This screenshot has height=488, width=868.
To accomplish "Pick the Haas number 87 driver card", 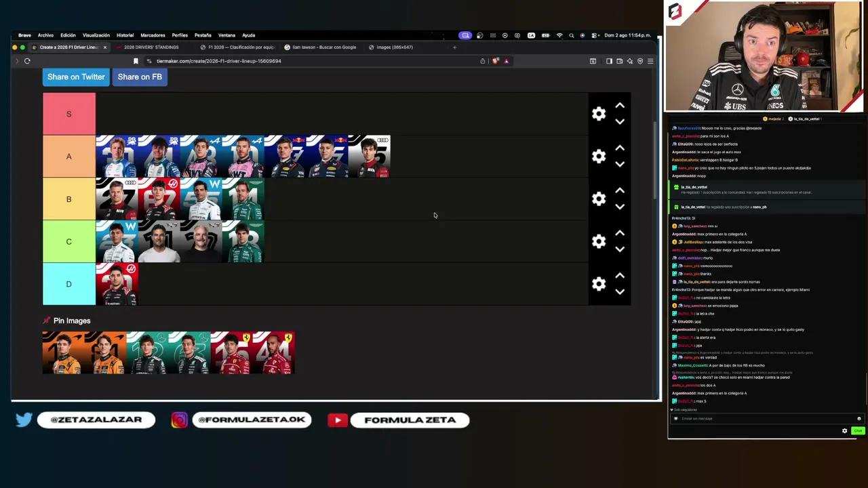I will coord(159,199).
